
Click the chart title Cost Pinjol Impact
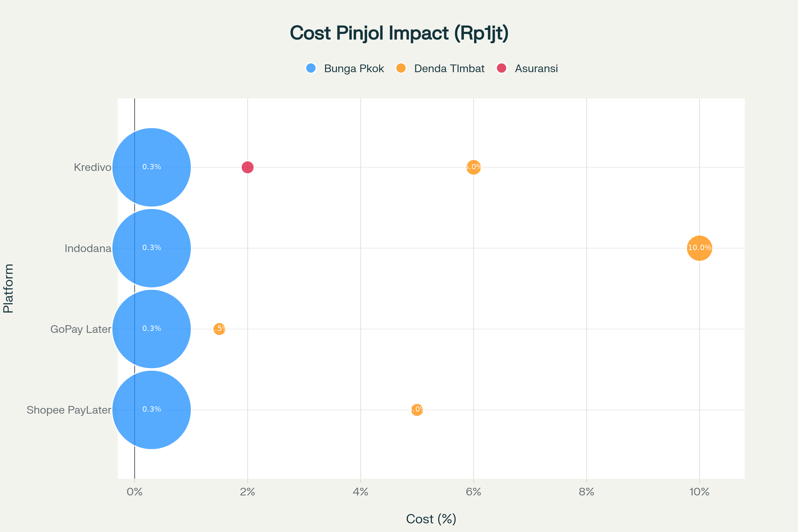399,33
